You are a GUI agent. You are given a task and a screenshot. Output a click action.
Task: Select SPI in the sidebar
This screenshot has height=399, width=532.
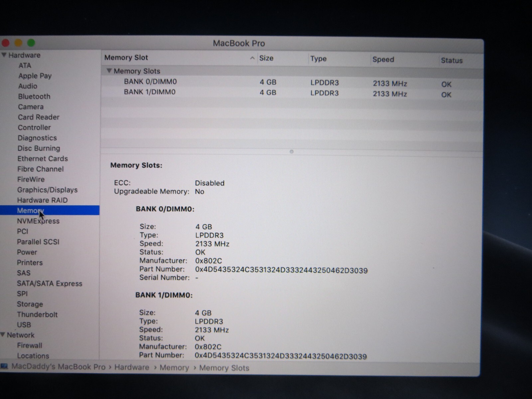(x=22, y=294)
